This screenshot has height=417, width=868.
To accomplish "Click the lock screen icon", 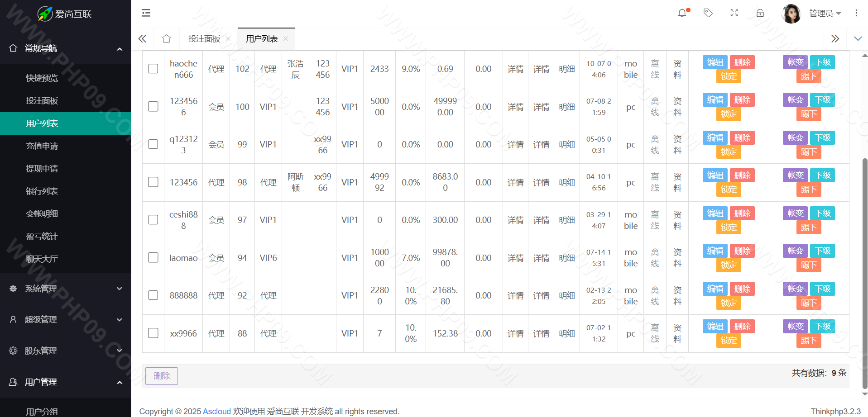I will (760, 13).
